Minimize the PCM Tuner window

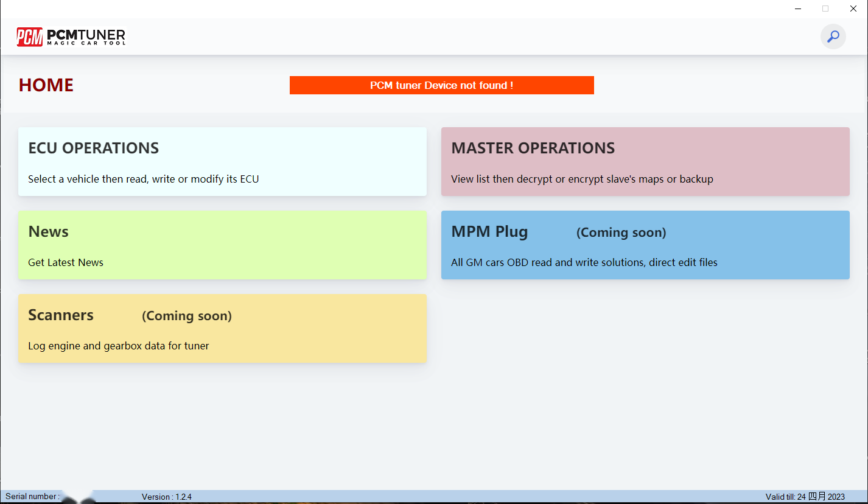[x=797, y=9]
